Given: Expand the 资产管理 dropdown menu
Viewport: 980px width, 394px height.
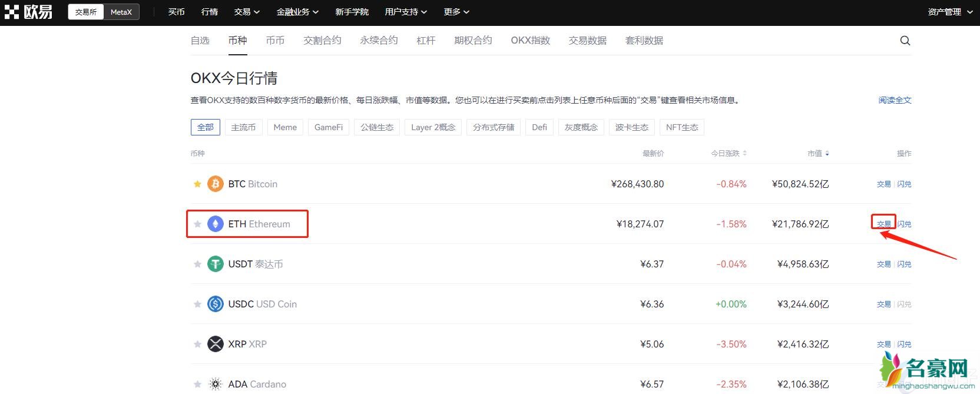Looking at the screenshot, I should point(950,12).
